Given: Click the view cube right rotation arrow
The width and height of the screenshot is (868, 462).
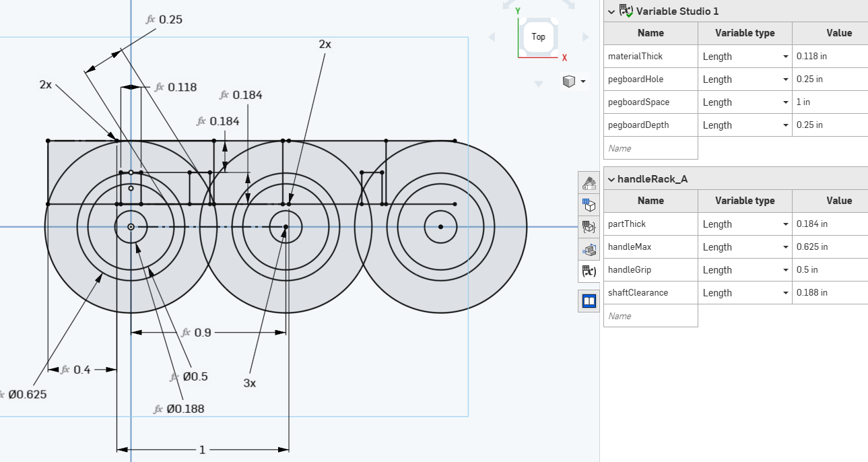Looking at the screenshot, I should click(585, 37).
